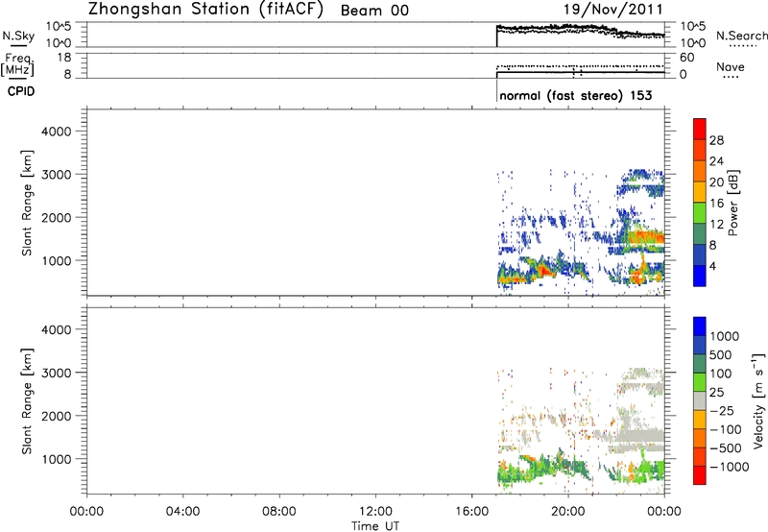
Task: Click the dotted Nave trace in the frequency panel
Action: pos(581,65)
